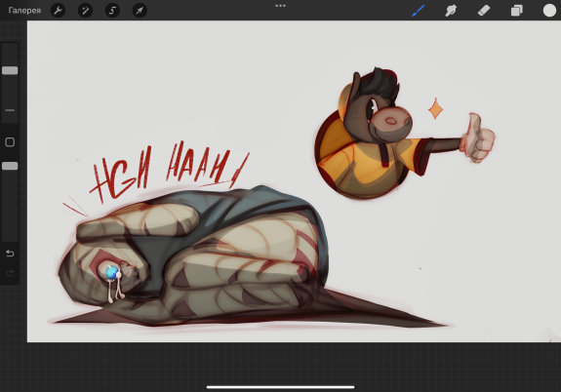Viewport: 561px width, 392px height.
Task: Redo using the redo arrow
Action: (x=10, y=273)
